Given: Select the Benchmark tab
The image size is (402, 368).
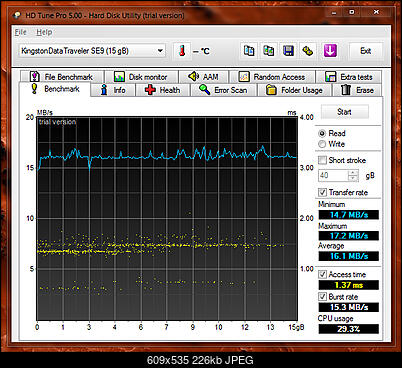Looking at the screenshot, I should (55, 89).
